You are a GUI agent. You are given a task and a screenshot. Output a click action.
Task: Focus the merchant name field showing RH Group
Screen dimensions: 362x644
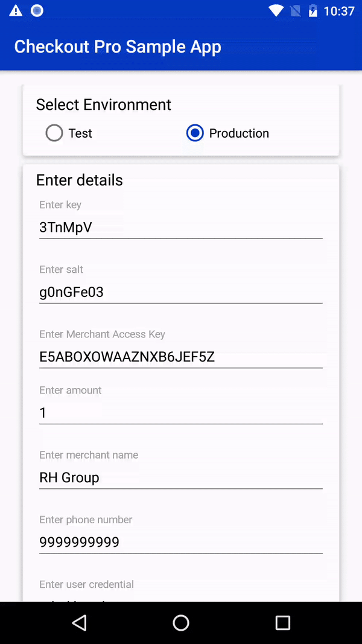pyautogui.click(x=180, y=477)
